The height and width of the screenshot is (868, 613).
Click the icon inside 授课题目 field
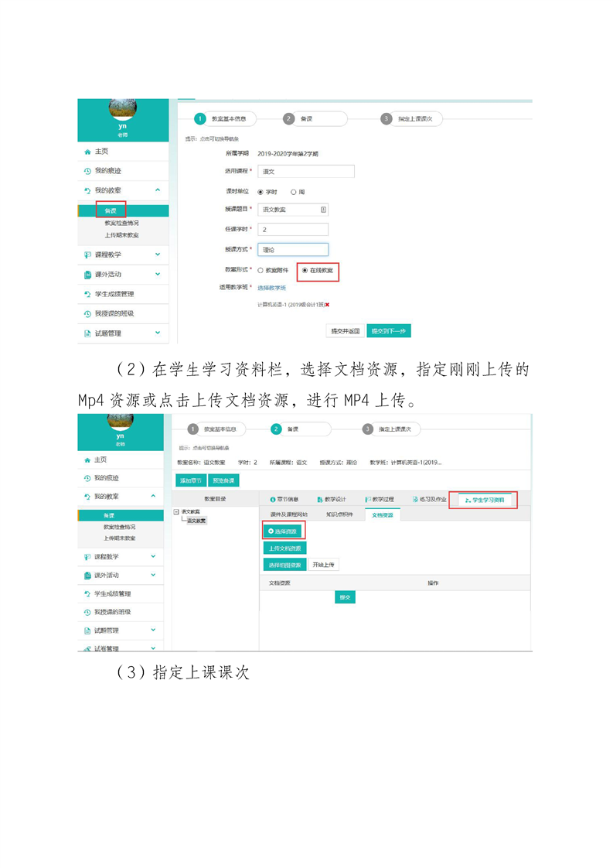323,209
